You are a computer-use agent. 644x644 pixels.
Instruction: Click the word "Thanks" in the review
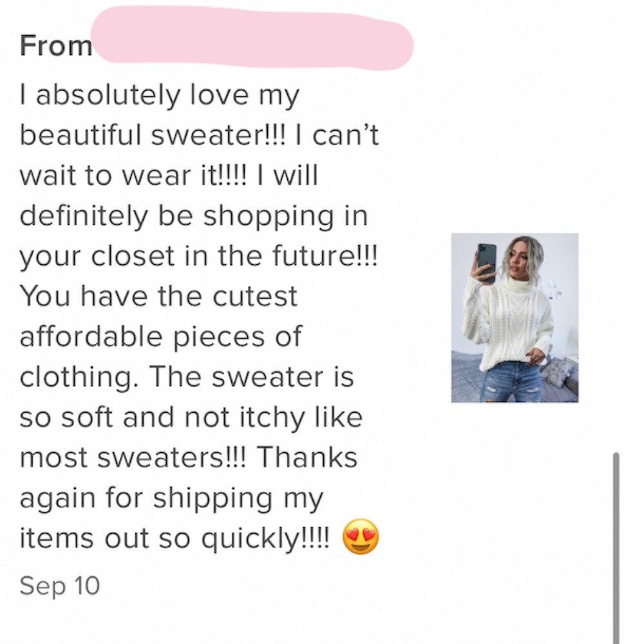click(x=307, y=457)
